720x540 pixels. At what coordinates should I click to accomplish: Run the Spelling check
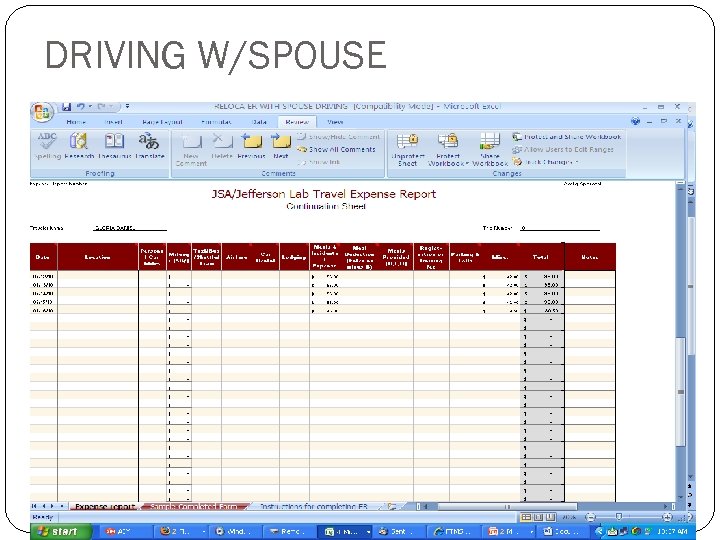[47, 146]
